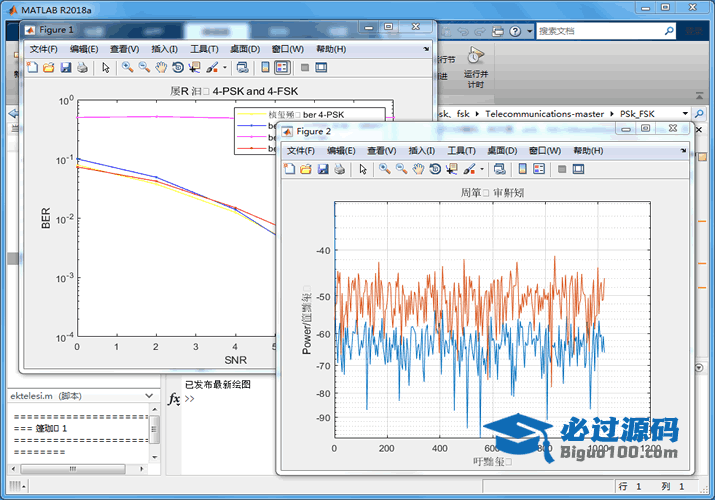
Task: Select Brush data tool in Figure 1
Action: coord(212,67)
